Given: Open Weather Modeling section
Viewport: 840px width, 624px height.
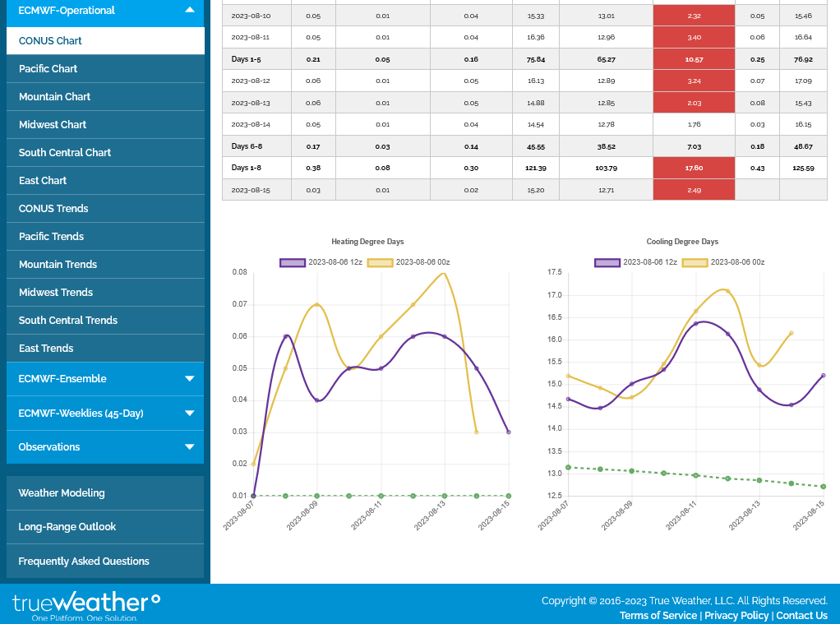Looking at the screenshot, I should pyautogui.click(x=62, y=493).
